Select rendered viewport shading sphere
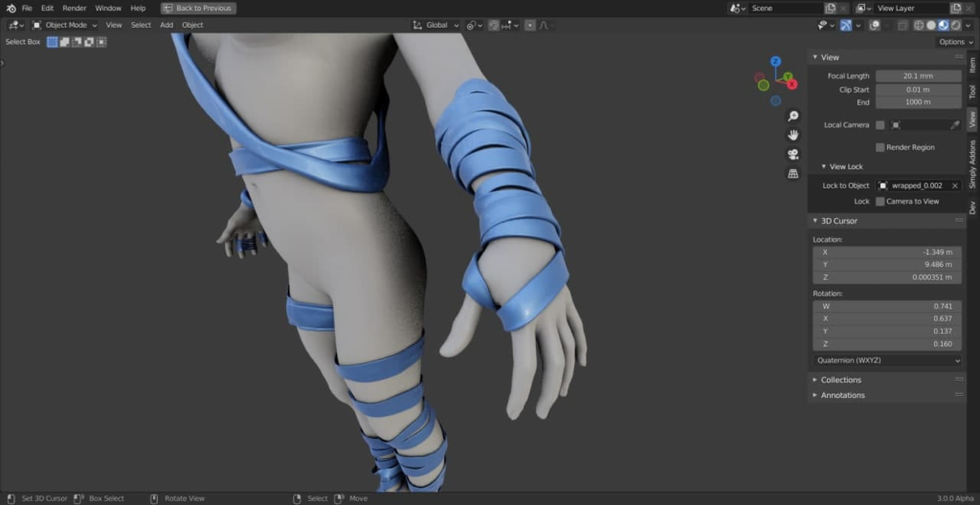The image size is (980, 505). (956, 26)
